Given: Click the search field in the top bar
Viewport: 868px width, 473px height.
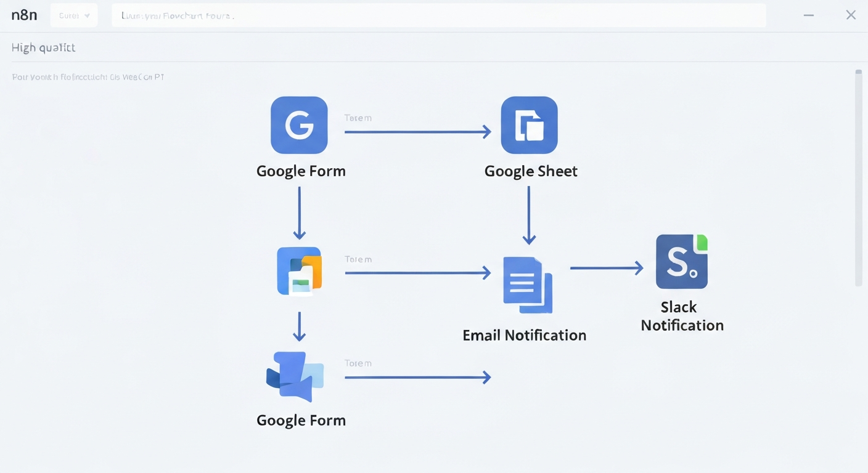Looking at the screenshot, I should click(438, 15).
